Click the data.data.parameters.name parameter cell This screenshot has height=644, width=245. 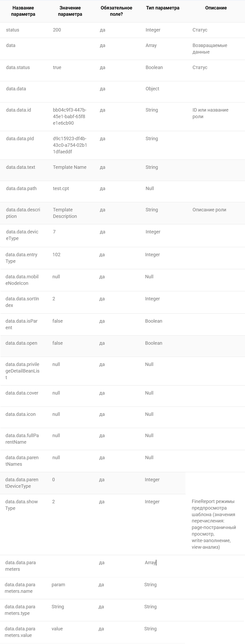(20, 588)
